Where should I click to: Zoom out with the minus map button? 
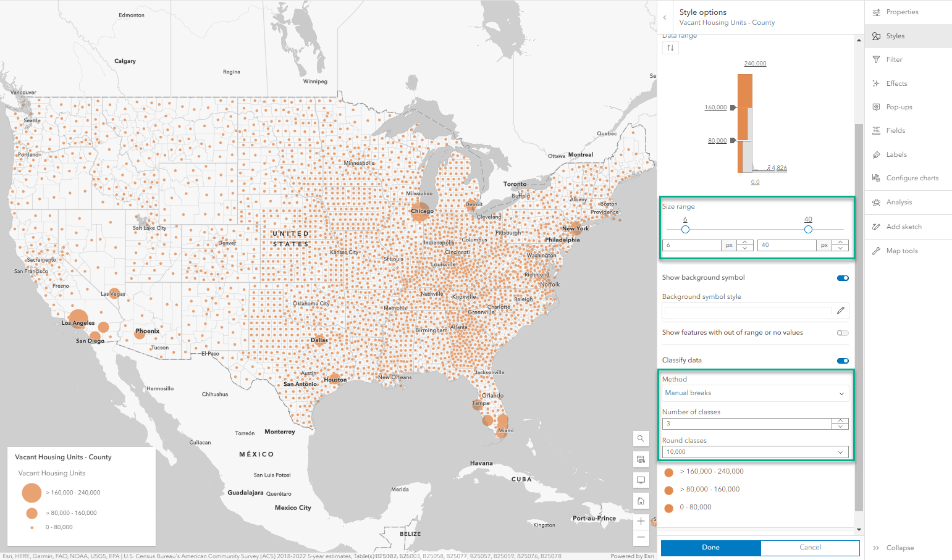click(x=641, y=538)
